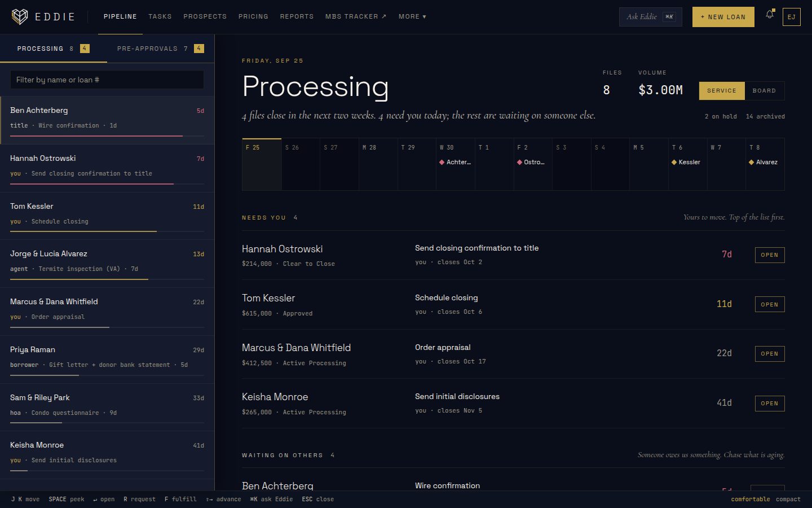The image size is (812, 508).
Task: Open Keisha Monroe's file via Open button
Action: coord(770,404)
